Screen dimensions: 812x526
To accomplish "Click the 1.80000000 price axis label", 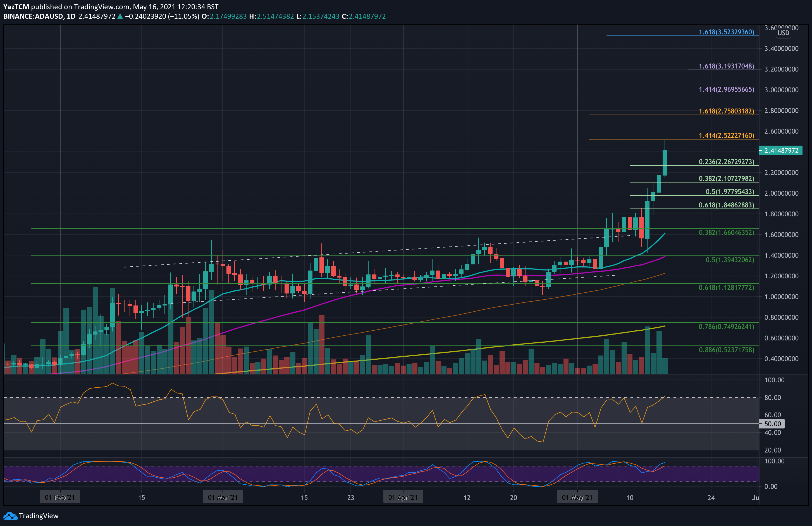I will (x=781, y=214).
